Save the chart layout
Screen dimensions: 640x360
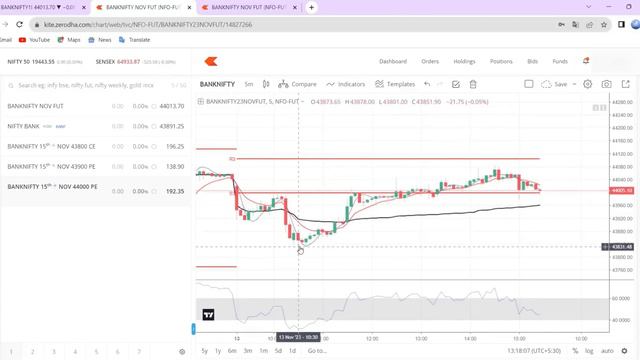click(554, 84)
